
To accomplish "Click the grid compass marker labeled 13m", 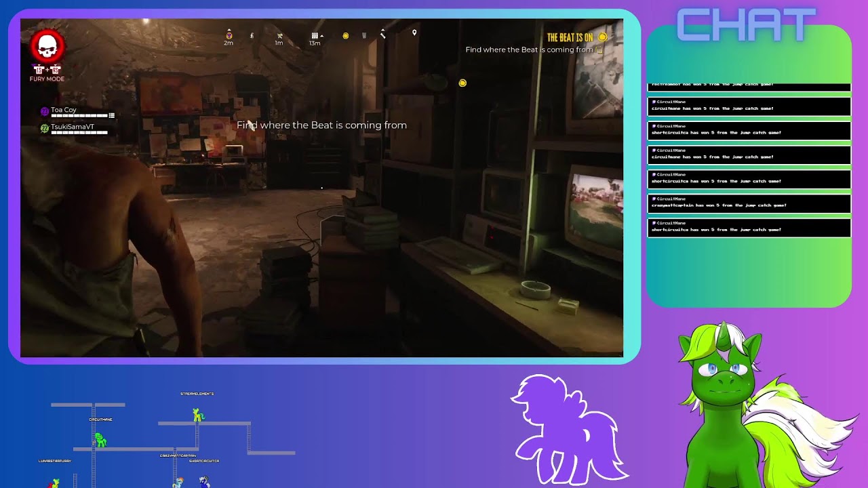I will point(315,35).
